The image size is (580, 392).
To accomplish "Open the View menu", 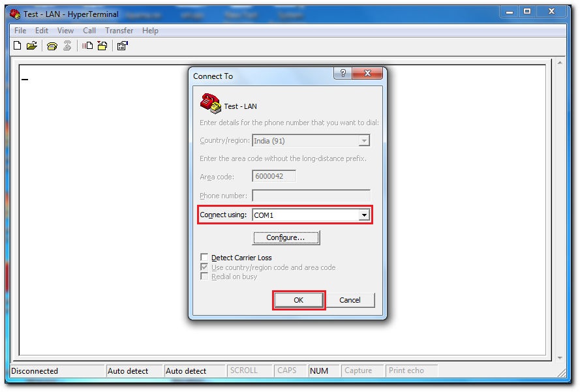I will tap(65, 30).
